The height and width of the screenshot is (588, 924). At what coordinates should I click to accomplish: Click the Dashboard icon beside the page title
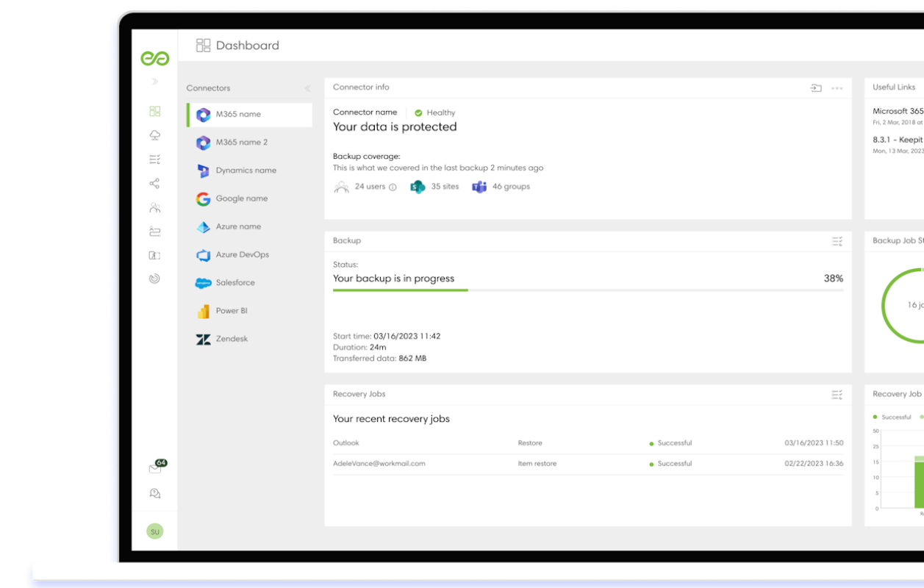pos(204,46)
